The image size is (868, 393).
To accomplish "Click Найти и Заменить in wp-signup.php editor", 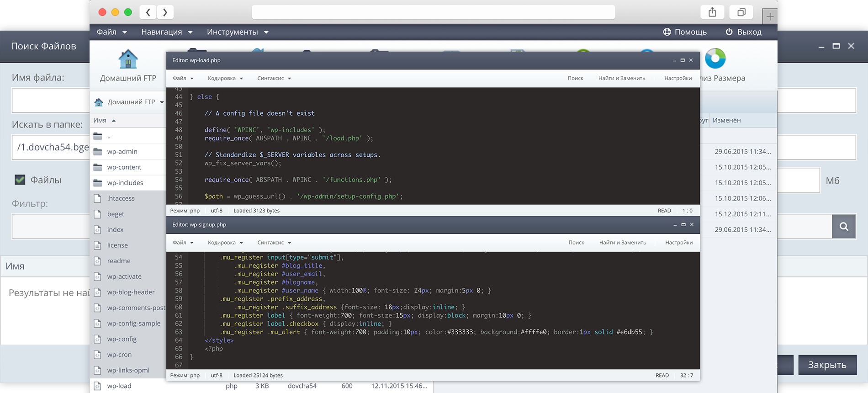I will [x=623, y=243].
